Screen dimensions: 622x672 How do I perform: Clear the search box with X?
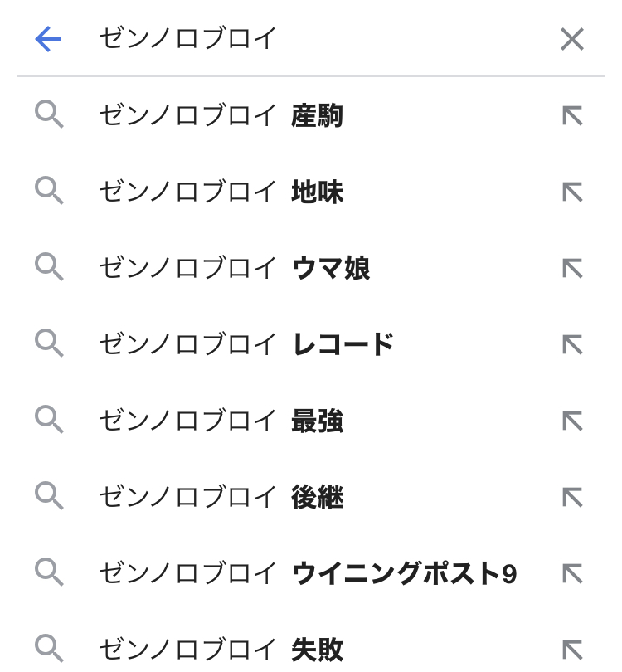point(572,39)
